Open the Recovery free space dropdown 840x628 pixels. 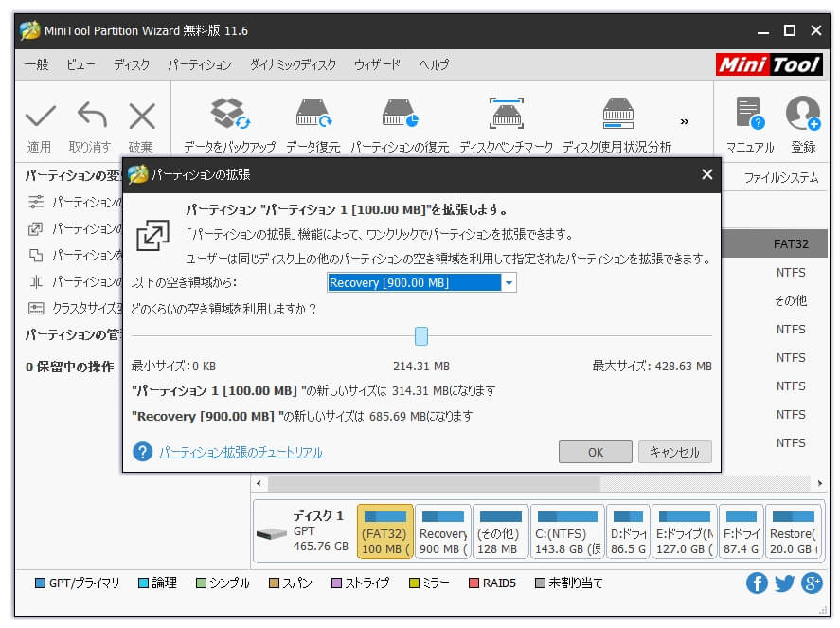(509, 282)
